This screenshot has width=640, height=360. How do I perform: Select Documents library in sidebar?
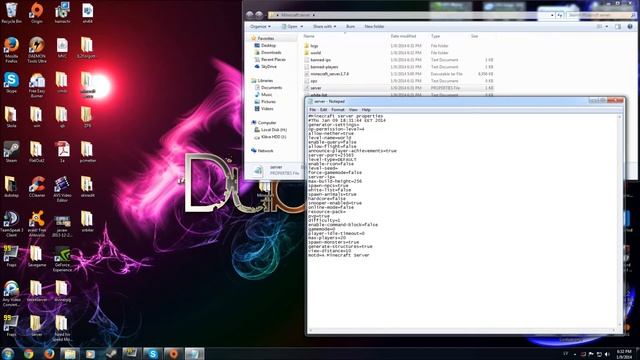click(271, 87)
